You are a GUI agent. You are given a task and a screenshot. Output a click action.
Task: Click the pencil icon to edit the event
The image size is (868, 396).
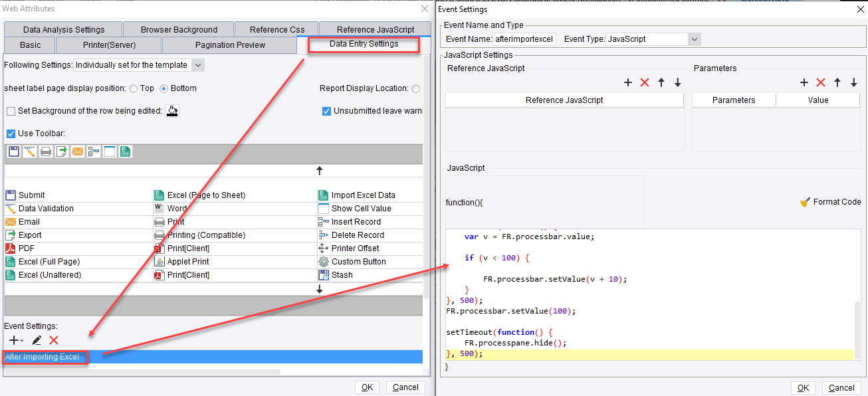pos(37,340)
